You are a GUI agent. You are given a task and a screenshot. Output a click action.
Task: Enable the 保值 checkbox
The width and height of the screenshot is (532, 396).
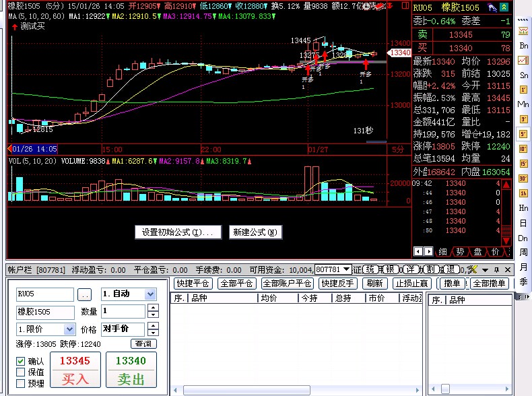click(x=21, y=372)
